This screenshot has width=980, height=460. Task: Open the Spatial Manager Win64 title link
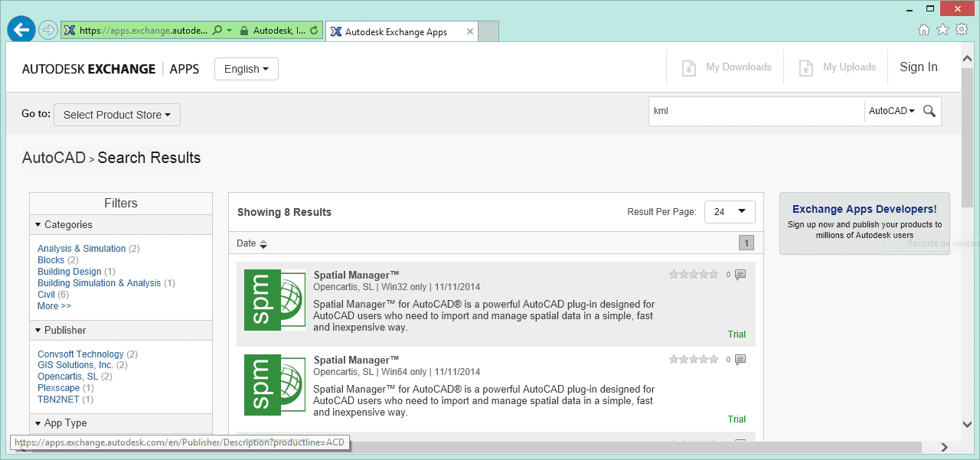[x=357, y=360]
